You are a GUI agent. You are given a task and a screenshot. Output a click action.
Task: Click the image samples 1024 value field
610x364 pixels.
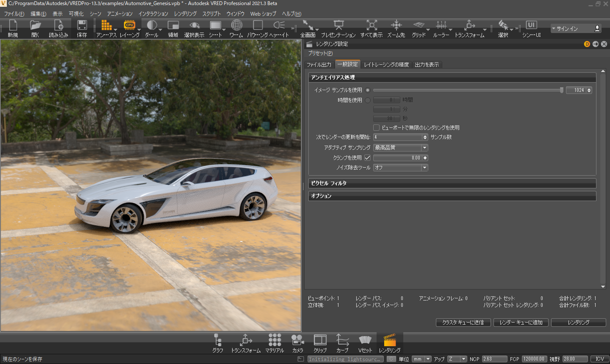[x=579, y=90]
